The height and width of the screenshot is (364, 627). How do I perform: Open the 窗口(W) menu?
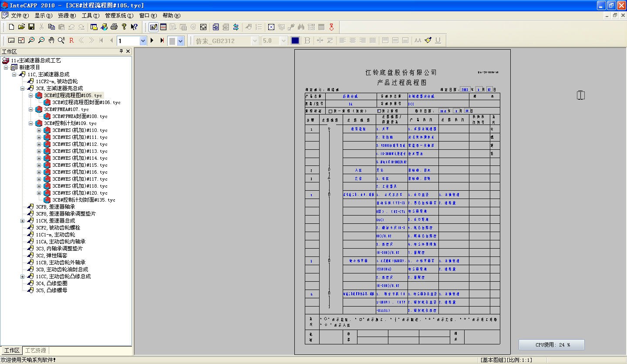pyautogui.click(x=148, y=16)
